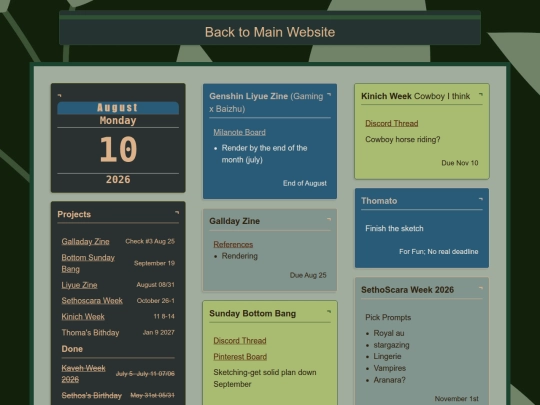Open Galladay Zine project link
Image resolution: width=540 pixels, height=405 pixels.
click(x=85, y=241)
